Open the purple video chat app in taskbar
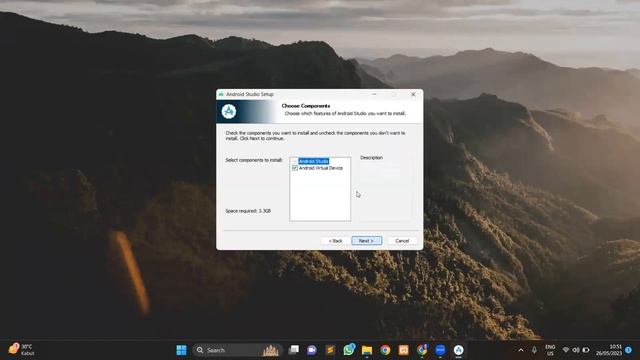This screenshot has height=360, width=640. [x=312, y=350]
